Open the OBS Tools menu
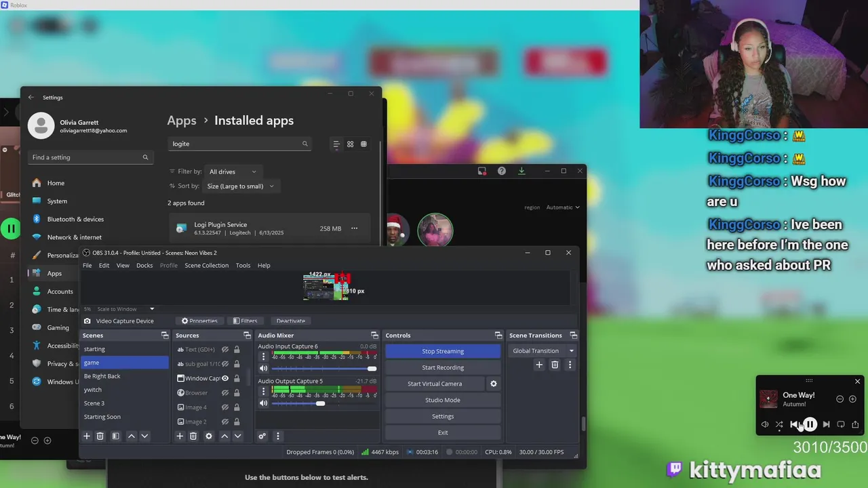 point(243,266)
